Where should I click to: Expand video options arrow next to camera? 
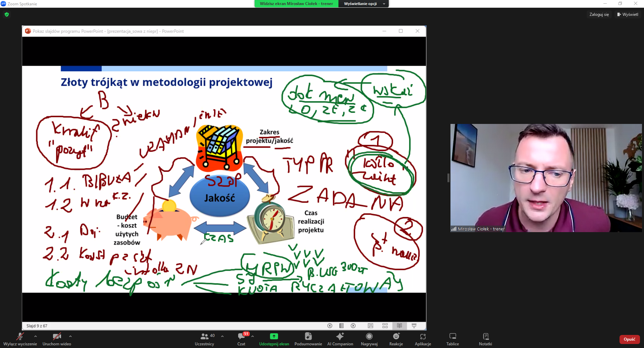pyautogui.click(x=70, y=336)
